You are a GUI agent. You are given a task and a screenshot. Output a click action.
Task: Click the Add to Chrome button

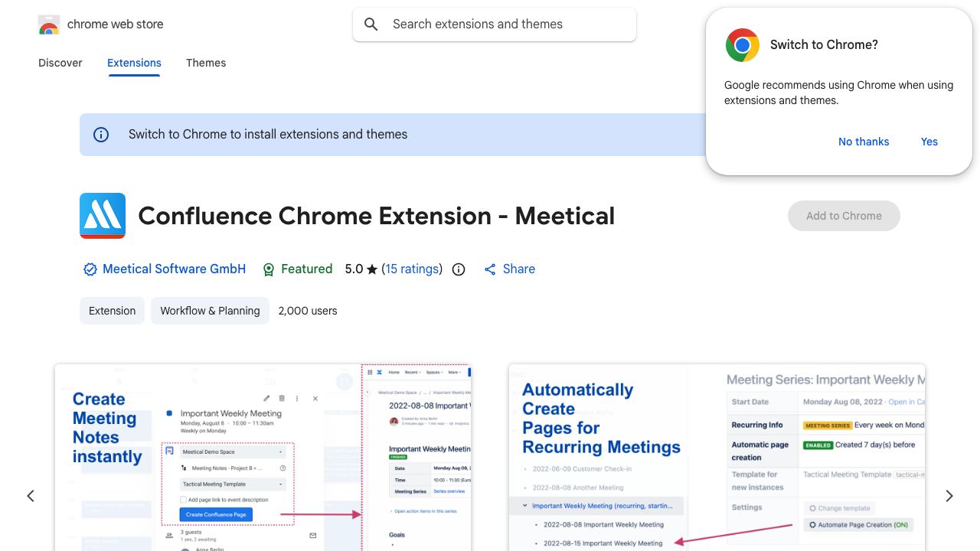[x=844, y=216]
